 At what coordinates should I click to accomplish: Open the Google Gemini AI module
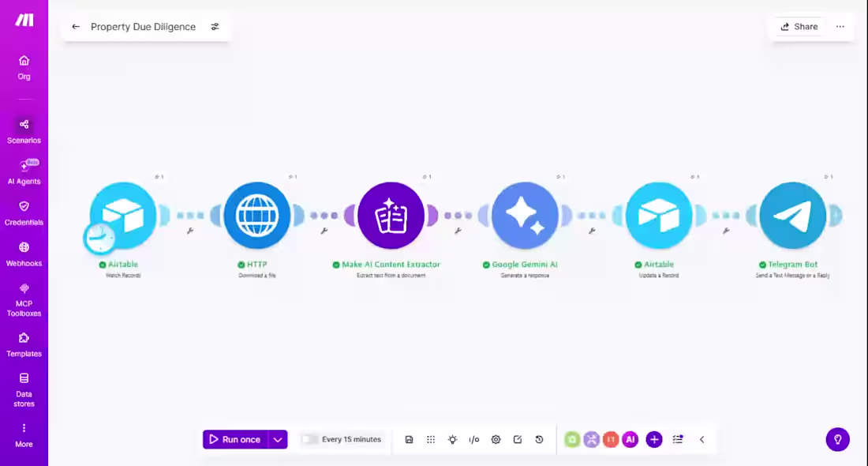(525, 215)
